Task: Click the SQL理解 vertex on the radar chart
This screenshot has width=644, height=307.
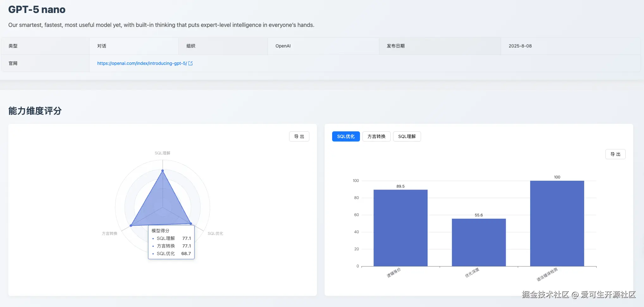Action: pyautogui.click(x=162, y=170)
